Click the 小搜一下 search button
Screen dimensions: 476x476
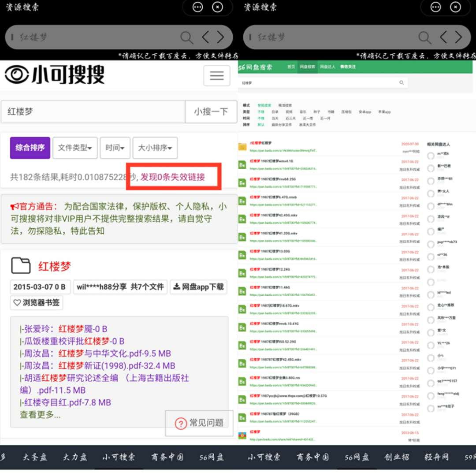211,112
